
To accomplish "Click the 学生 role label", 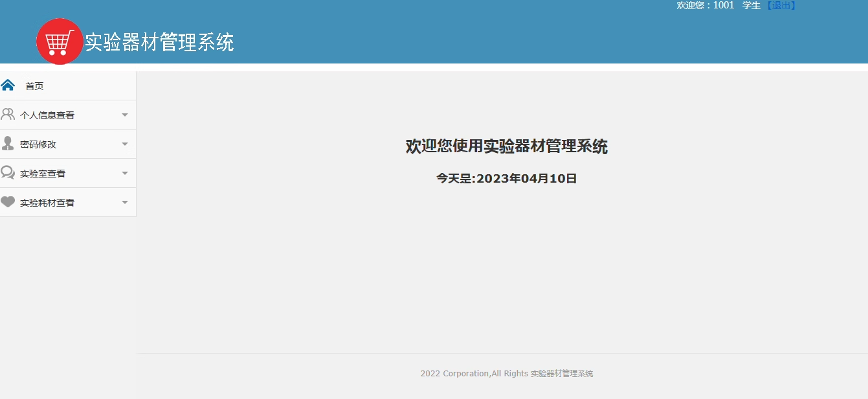I will click(x=751, y=5).
